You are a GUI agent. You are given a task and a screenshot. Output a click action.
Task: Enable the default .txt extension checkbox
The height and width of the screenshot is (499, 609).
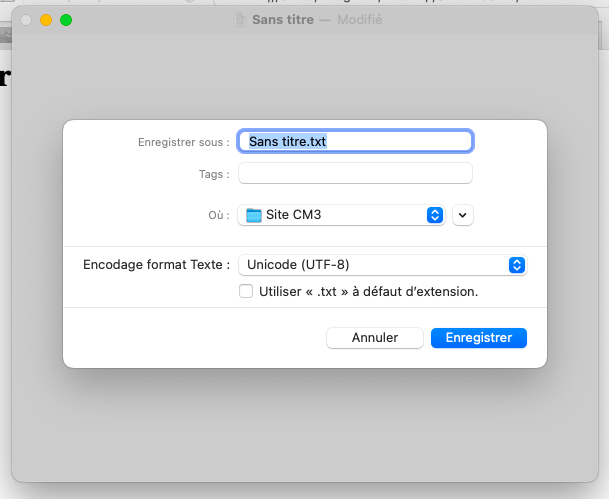(x=246, y=292)
